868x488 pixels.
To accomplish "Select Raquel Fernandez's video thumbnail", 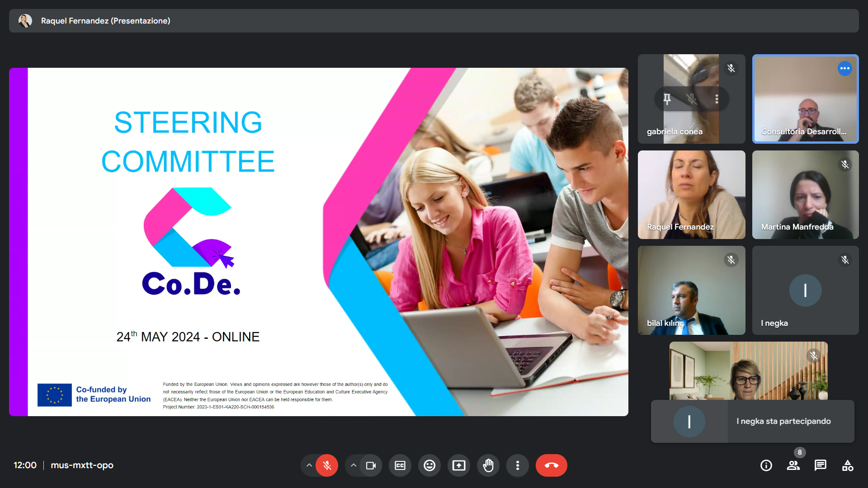I will click(x=692, y=195).
